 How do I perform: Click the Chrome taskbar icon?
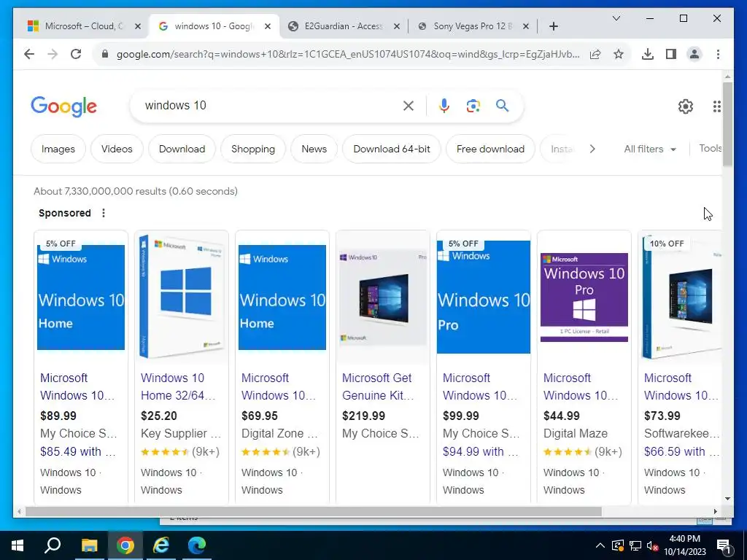point(125,545)
